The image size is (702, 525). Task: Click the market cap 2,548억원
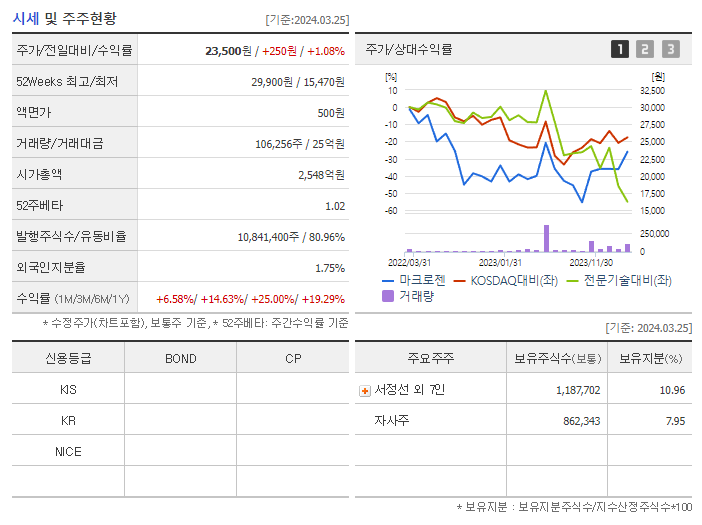321,175
